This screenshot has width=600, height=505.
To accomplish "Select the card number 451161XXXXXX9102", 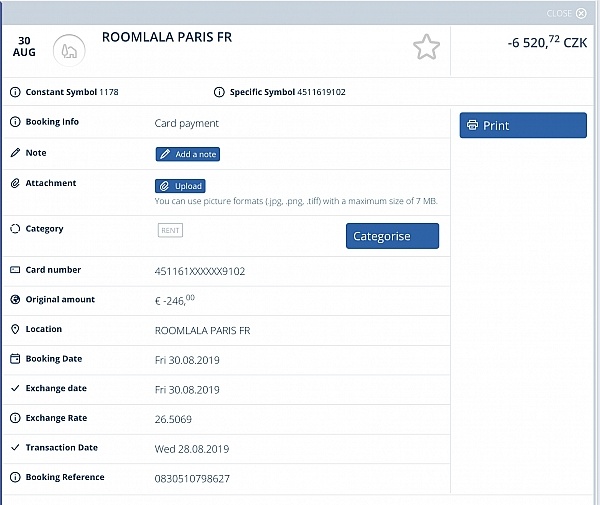I will 200,271.
